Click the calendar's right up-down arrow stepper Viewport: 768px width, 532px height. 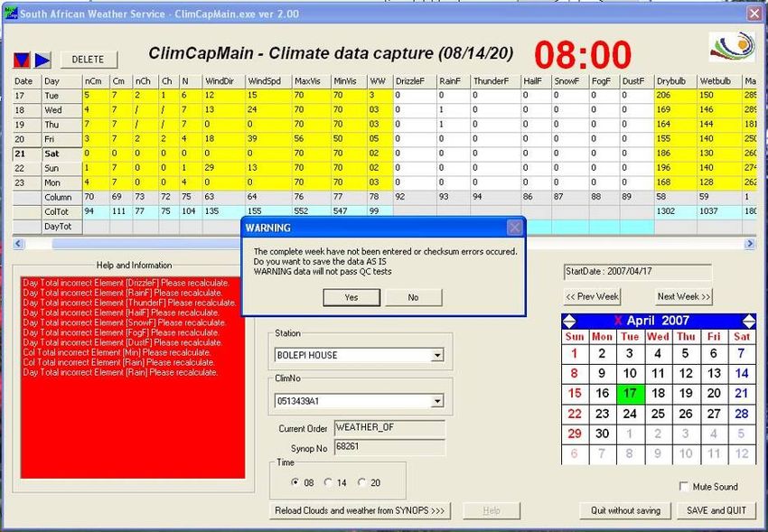749,321
